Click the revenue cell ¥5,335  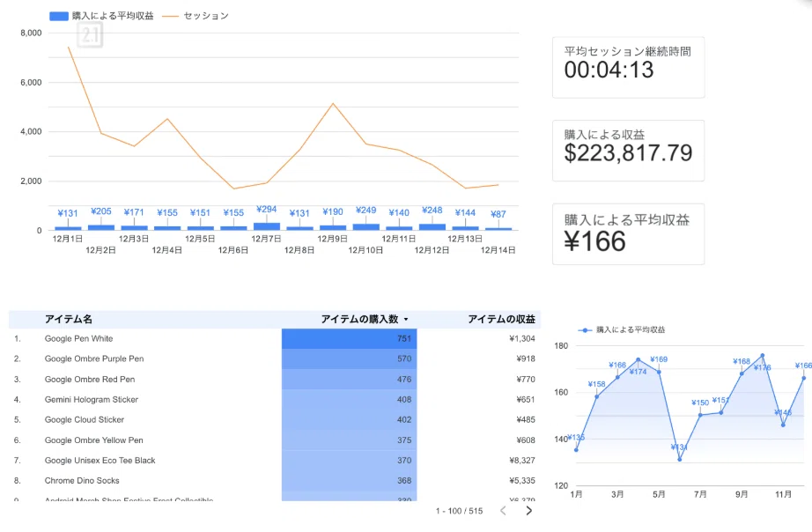tap(522, 481)
